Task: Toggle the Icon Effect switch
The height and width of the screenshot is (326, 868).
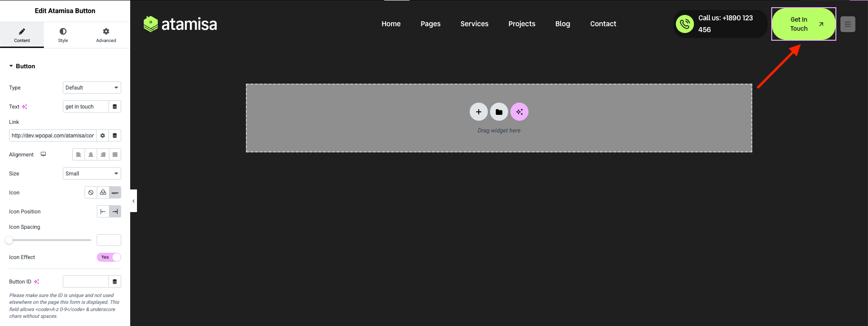Action: (109, 257)
